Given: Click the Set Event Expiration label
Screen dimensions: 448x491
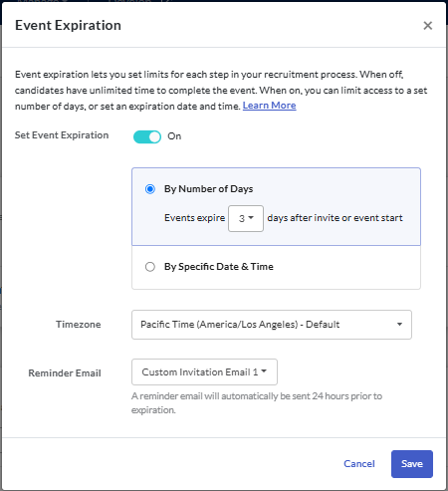Looking at the screenshot, I should click(x=62, y=135).
